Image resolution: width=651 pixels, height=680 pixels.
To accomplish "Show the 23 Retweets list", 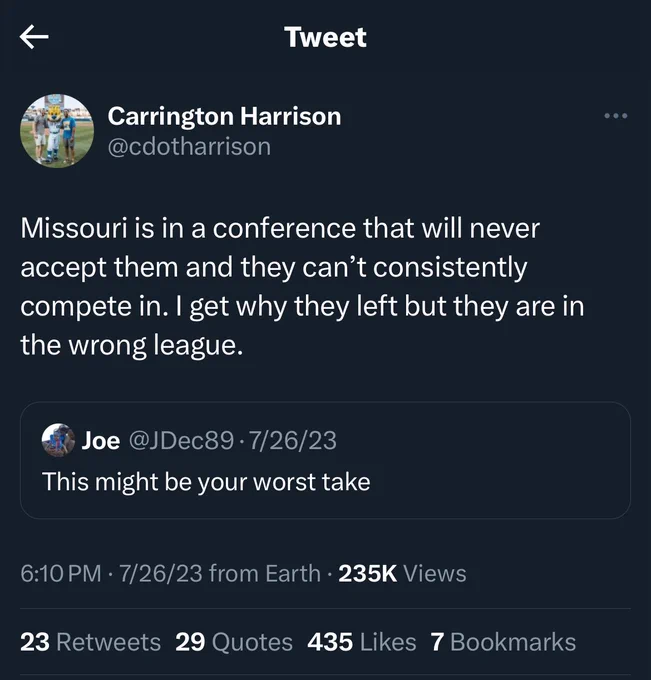I will tap(91, 642).
